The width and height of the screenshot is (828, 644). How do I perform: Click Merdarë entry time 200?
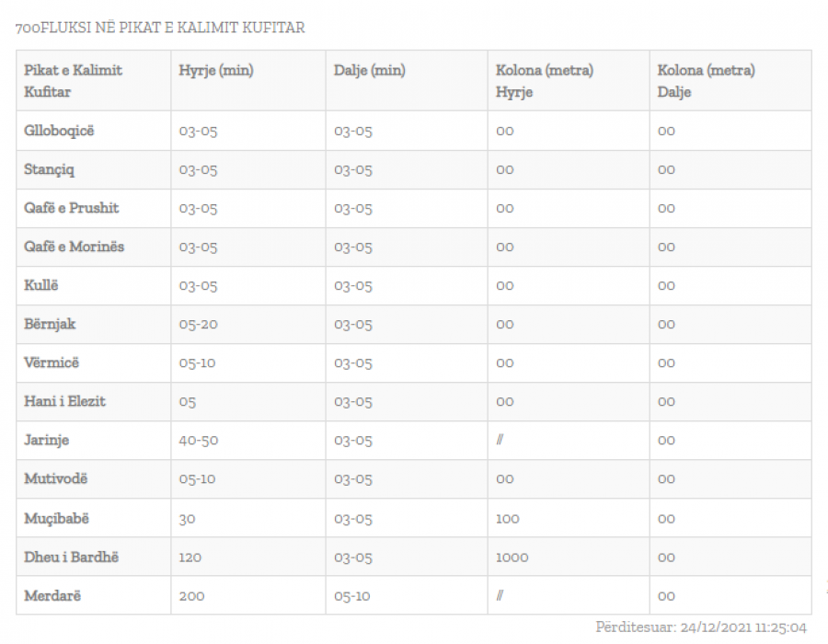tap(191, 596)
